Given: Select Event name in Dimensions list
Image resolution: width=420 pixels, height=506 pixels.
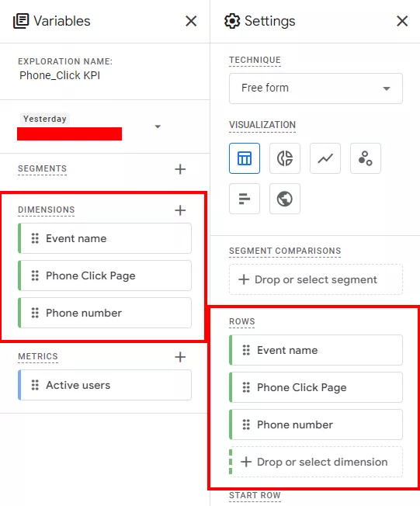Looking at the screenshot, I should (x=105, y=238).
